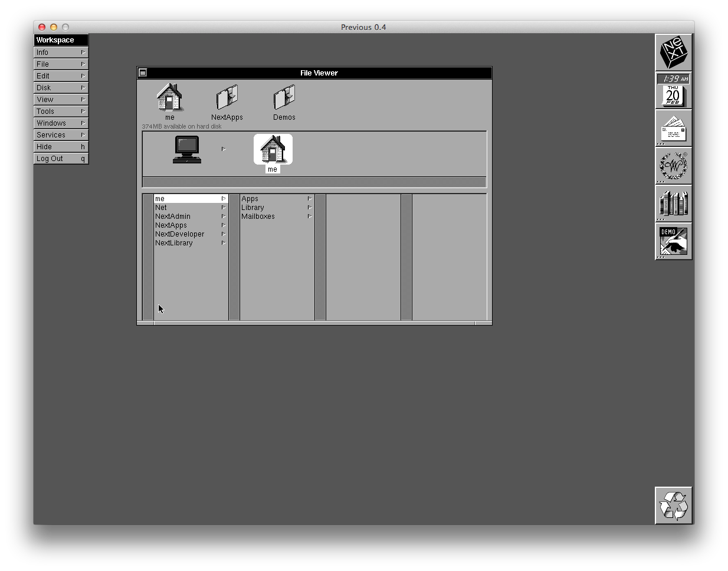
Task: Choose Hide from Workspace menu
Action: point(61,146)
